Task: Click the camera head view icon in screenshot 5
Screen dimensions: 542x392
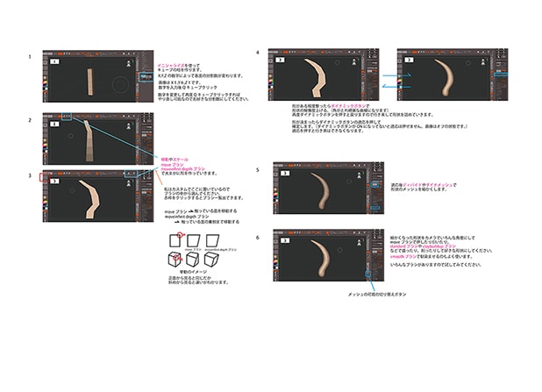Action: point(359,175)
